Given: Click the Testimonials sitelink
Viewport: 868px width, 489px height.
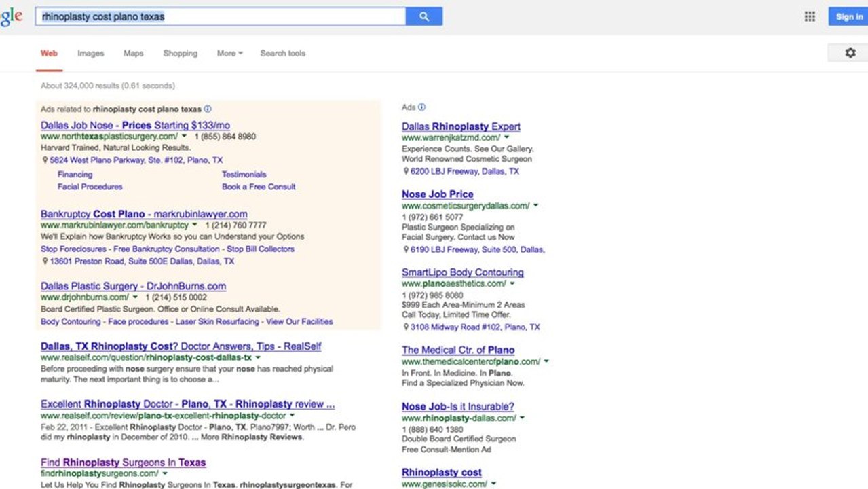Looking at the screenshot, I should pyautogui.click(x=244, y=175).
